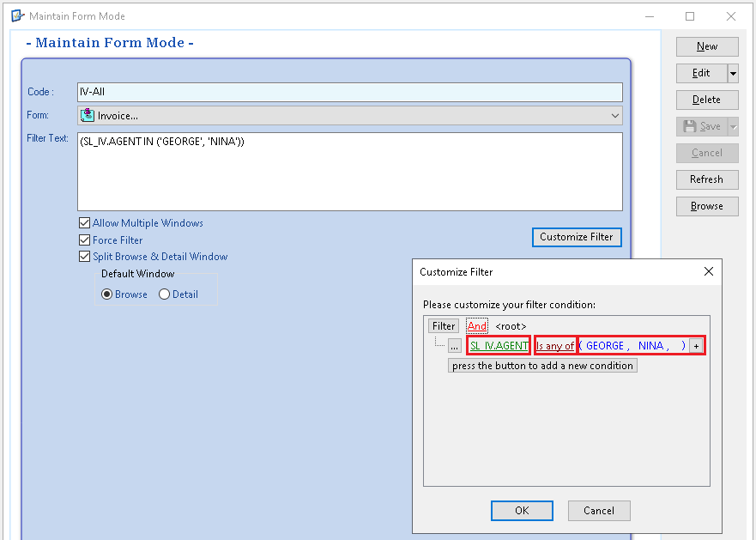Click the Customize Filter button
The width and height of the screenshot is (756, 540).
(577, 237)
